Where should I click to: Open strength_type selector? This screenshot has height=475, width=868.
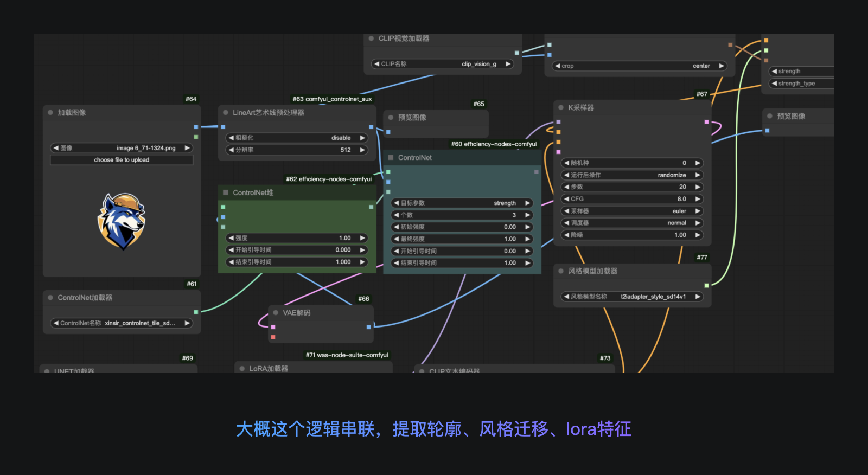tap(801, 84)
